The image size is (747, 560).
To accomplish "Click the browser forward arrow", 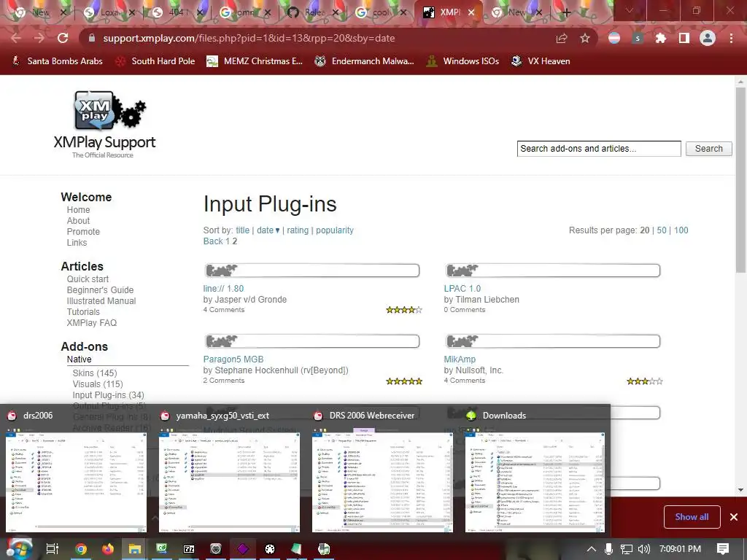I will coord(39,38).
